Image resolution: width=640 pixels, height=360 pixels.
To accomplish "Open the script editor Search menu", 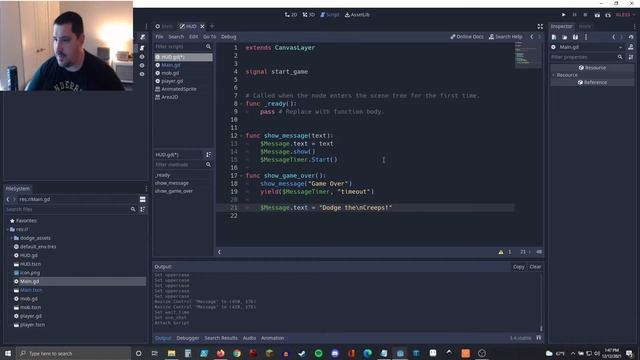I will pyautogui.click(x=176, y=37).
